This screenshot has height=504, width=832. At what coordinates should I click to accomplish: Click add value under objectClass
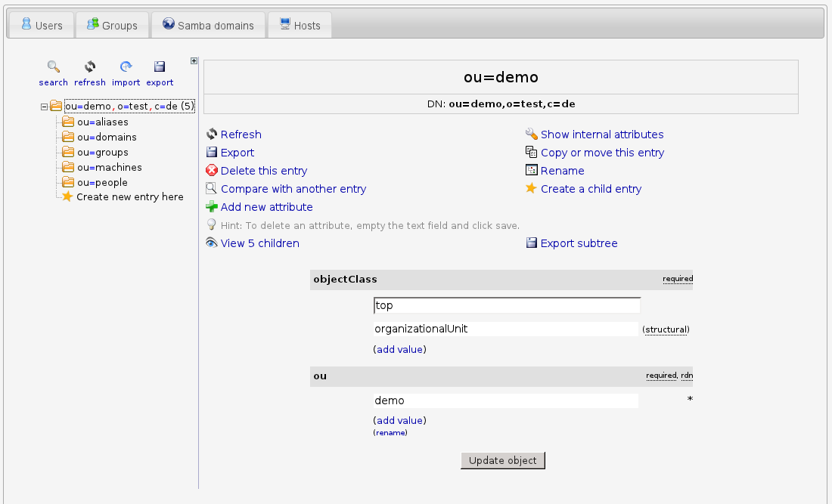coord(399,349)
